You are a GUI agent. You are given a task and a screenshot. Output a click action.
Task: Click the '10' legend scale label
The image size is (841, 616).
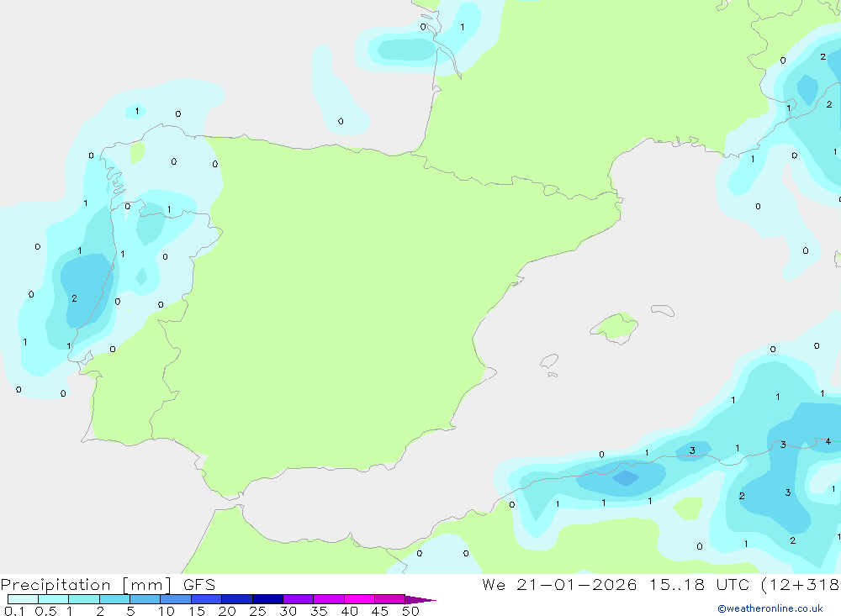click(x=167, y=611)
